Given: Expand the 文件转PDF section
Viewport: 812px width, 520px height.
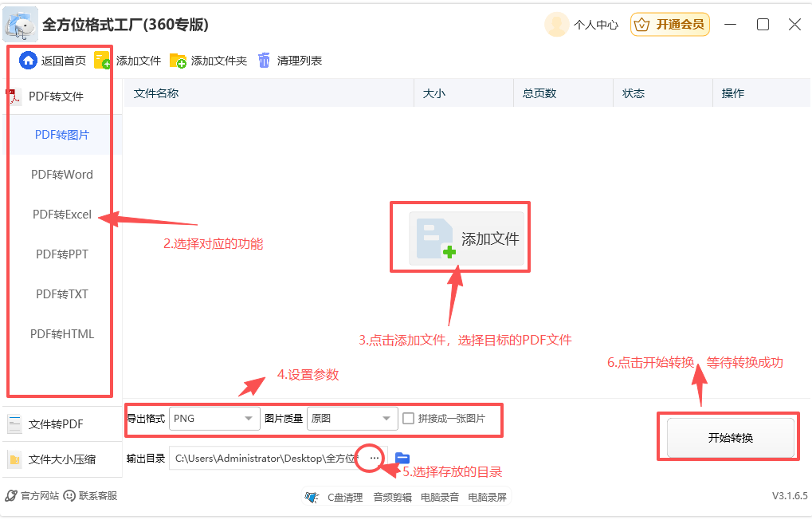Looking at the screenshot, I should tap(56, 424).
